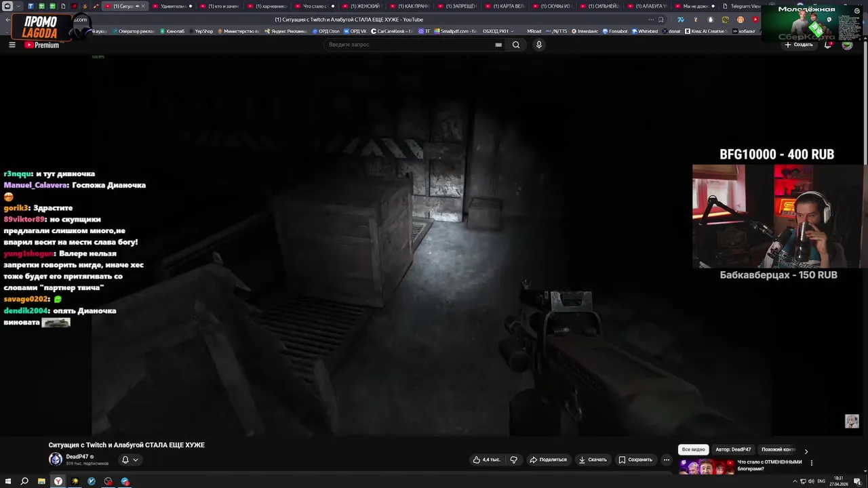The height and width of the screenshot is (488, 868).
Task: Dislike the video with thumbs-down icon
Action: click(513, 460)
